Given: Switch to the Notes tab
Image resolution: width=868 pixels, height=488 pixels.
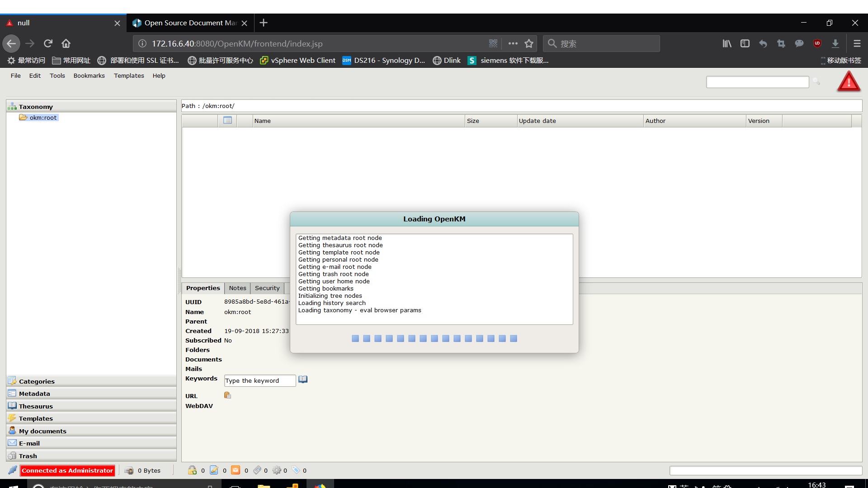Looking at the screenshot, I should point(237,288).
